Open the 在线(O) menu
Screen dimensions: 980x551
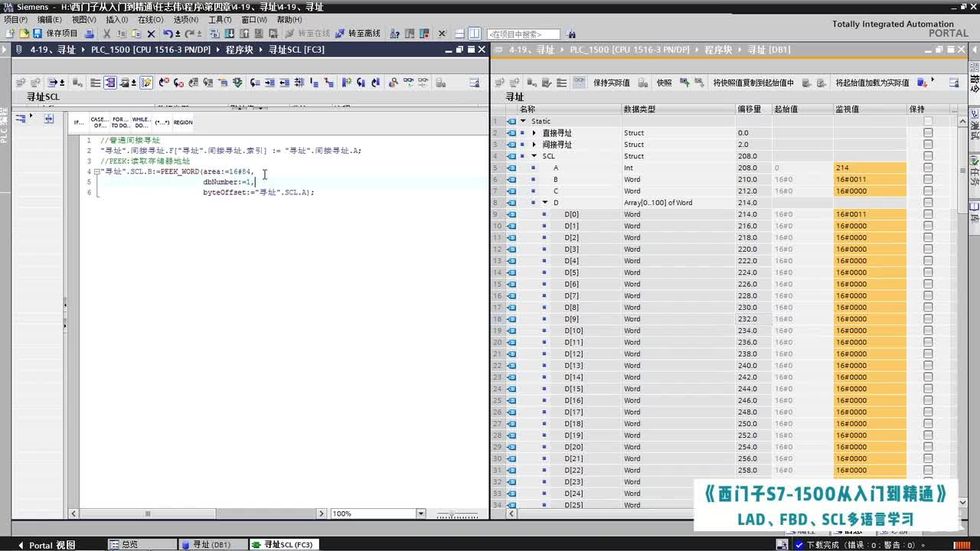click(x=151, y=19)
